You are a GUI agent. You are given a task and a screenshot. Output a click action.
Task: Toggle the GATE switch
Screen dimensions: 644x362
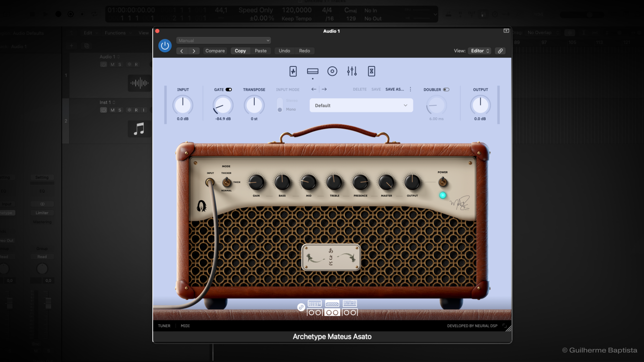pos(229,89)
